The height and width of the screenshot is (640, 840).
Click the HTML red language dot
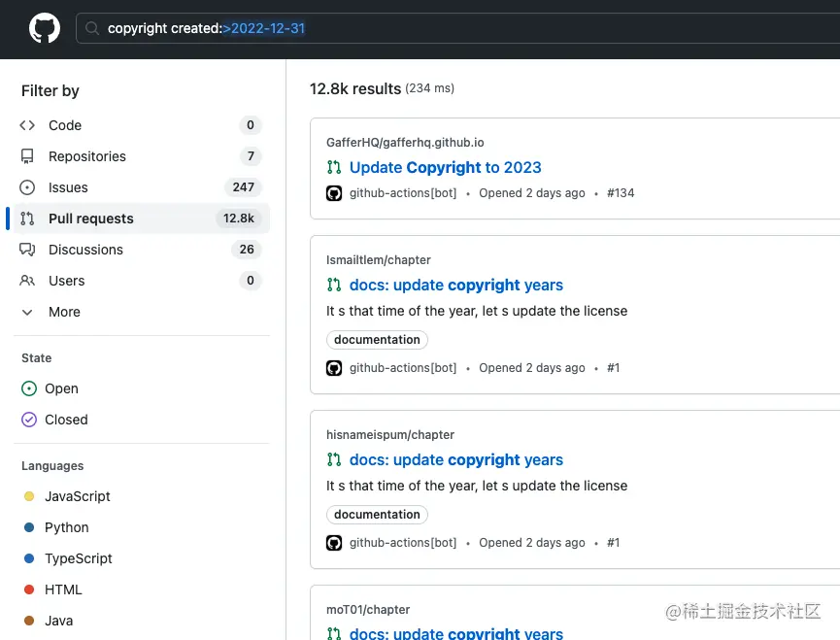click(29, 589)
